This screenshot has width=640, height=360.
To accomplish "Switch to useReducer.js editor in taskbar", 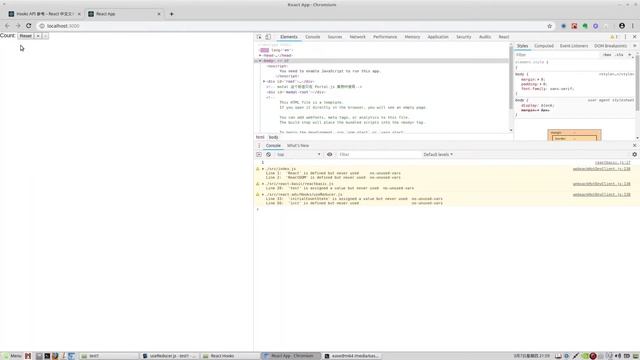I will [169, 356].
